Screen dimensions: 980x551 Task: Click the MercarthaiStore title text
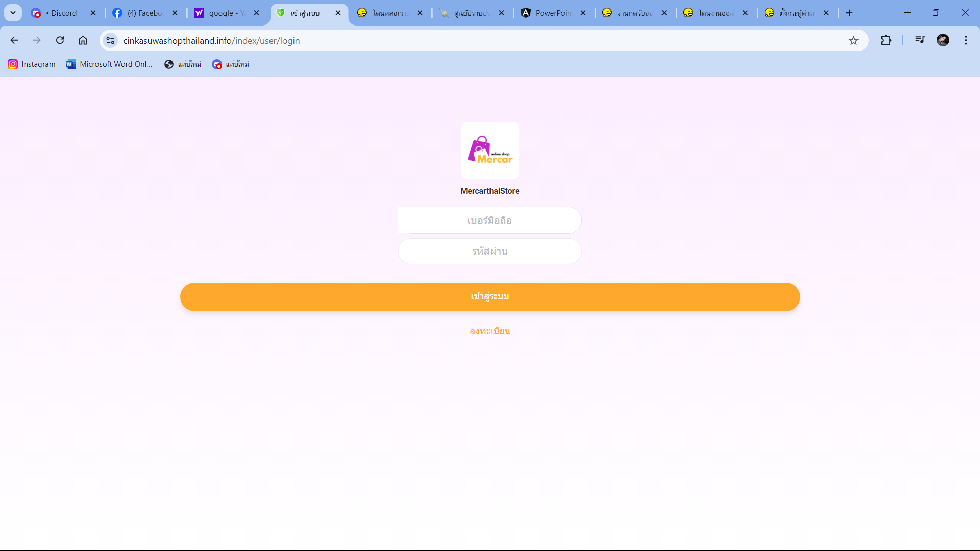pyautogui.click(x=490, y=191)
